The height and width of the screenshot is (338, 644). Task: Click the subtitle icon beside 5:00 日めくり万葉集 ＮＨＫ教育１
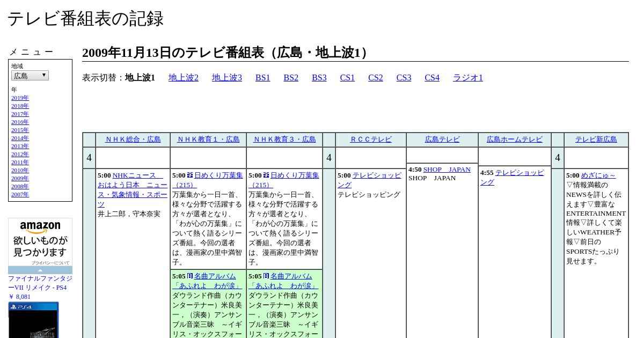pyautogui.click(x=190, y=175)
